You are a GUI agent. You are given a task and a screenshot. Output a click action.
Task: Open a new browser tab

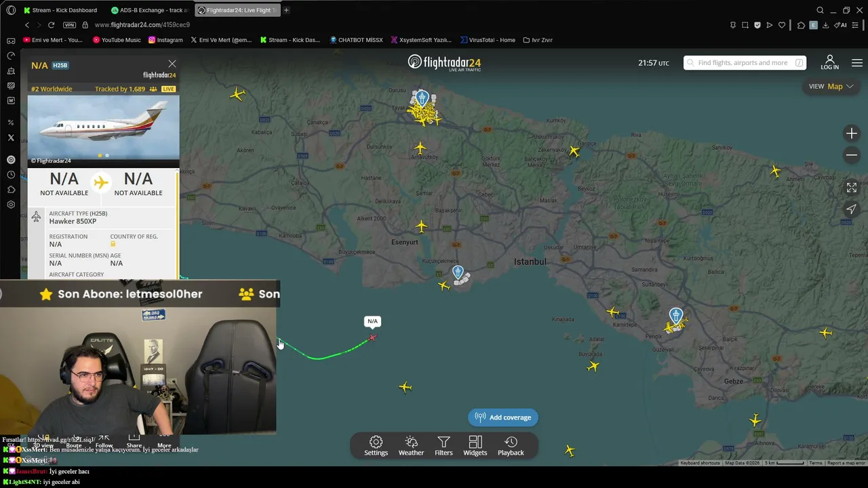[286, 10]
